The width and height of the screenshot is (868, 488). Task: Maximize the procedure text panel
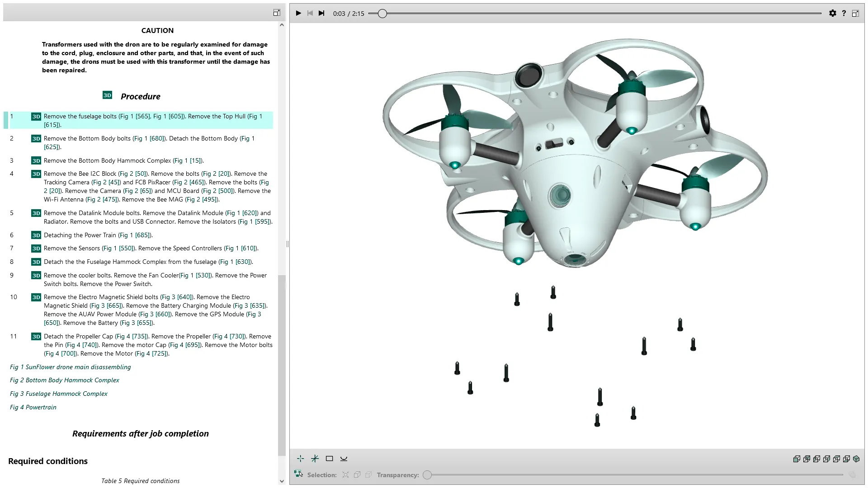click(x=276, y=13)
